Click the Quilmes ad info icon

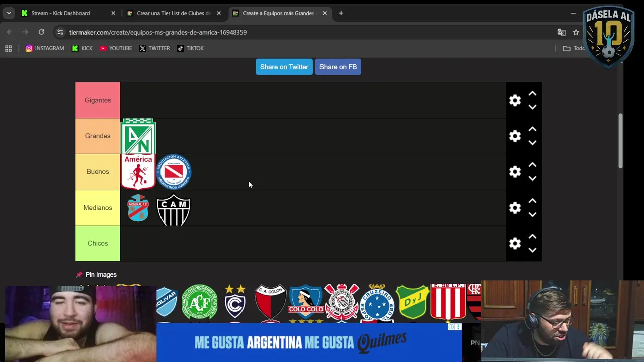(x=451, y=327)
